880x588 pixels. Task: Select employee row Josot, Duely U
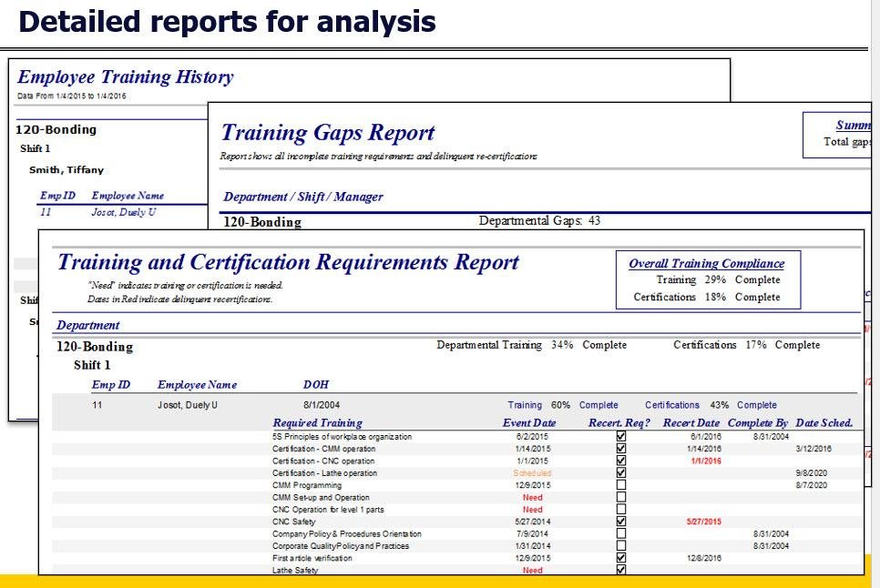coord(455,405)
